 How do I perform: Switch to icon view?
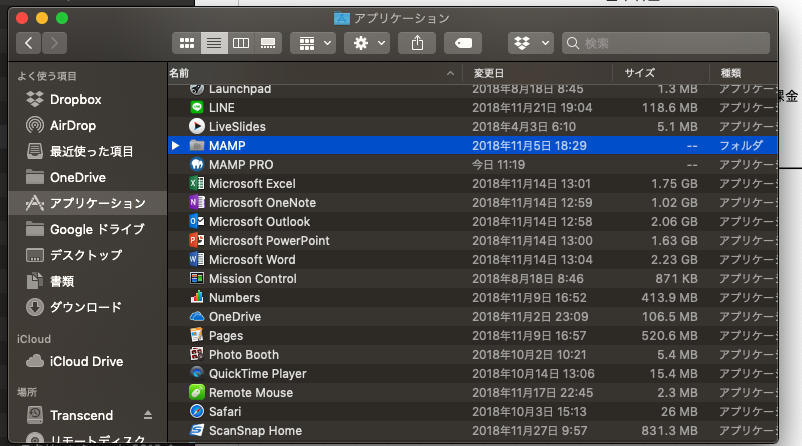tap(187, 43)
